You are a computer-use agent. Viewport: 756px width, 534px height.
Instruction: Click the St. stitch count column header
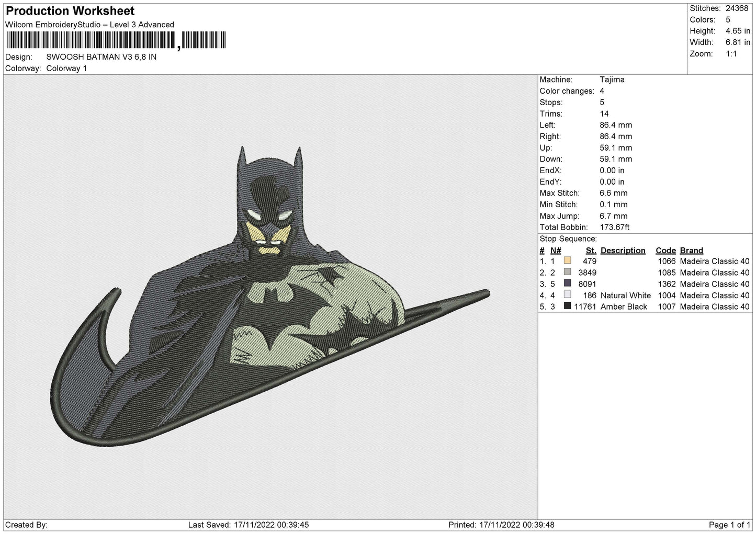pos(591,251)
